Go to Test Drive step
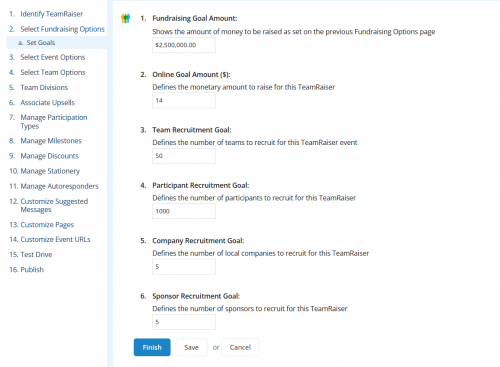The width and height of the screenshot is (500, 367). point(36,255)
